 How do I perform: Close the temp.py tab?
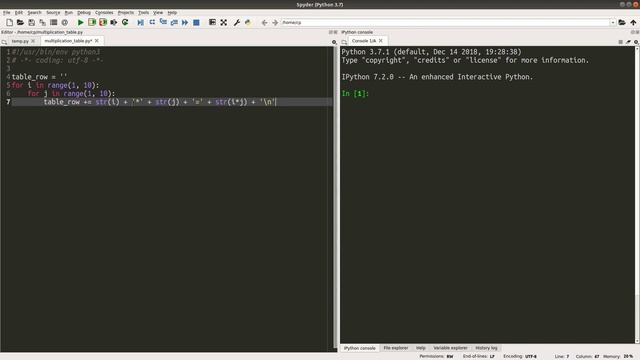coord(33,41)
